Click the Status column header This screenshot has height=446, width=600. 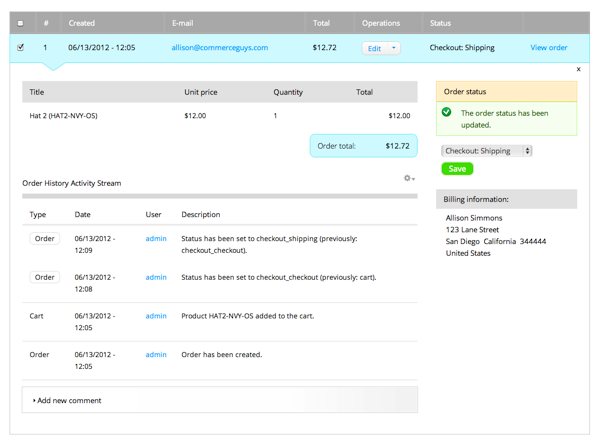point(440,23)
